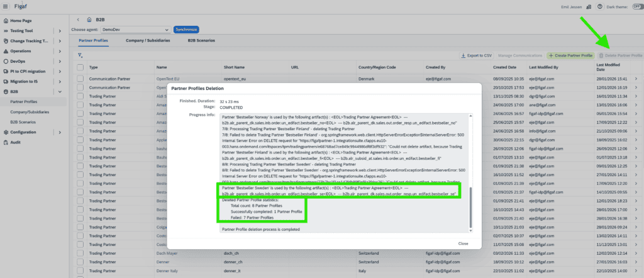The image size is (644, 278).
Task: Click the Progress info scrollbar thumb
Action: tap(470, 207)
